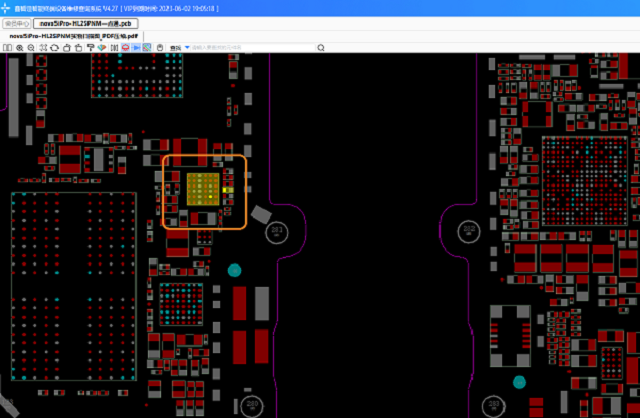
Task: Toggle the blue arrow tool button
Action: [136, 47]
